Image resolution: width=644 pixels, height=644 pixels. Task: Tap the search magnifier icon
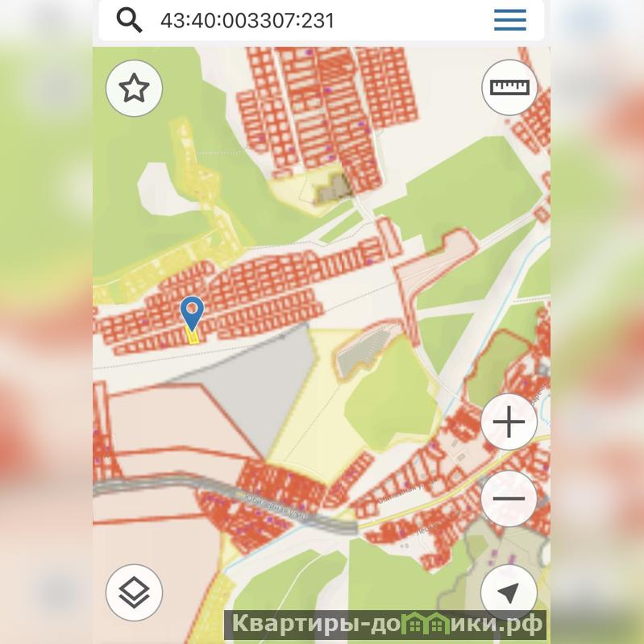[x=130, y=20]
